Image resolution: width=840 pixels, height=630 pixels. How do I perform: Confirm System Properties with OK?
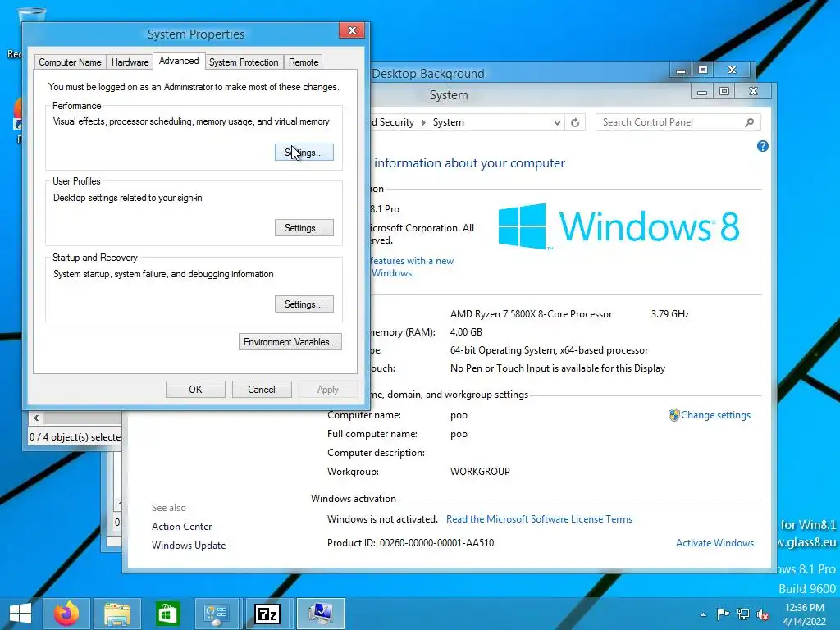(x=195, y=390)
